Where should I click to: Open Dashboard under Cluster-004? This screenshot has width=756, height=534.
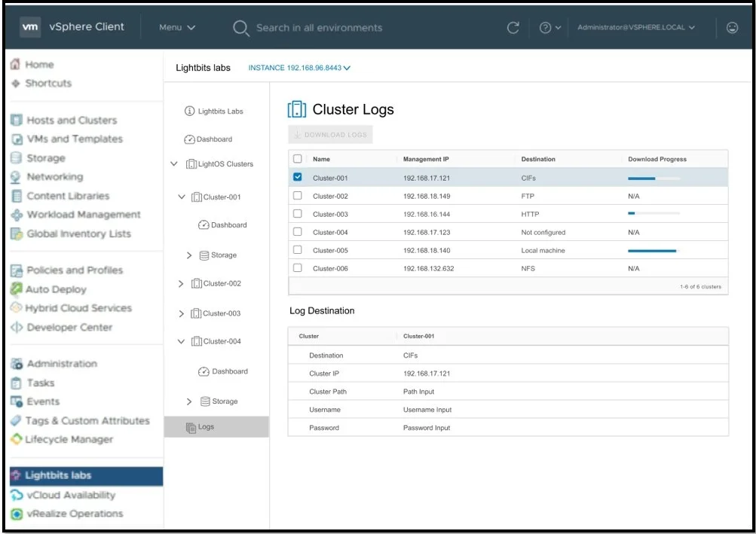[223, 371]
